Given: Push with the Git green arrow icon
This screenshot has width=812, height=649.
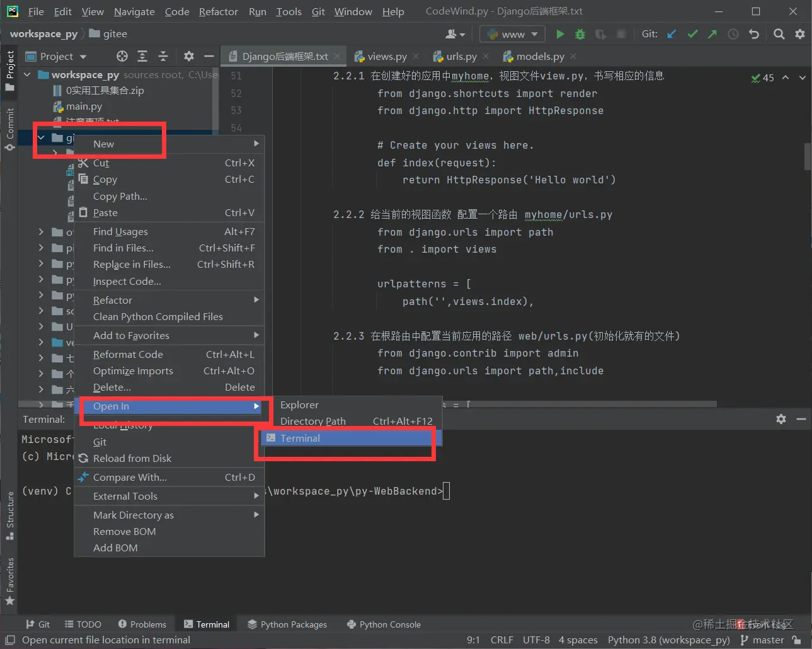Looking at the screenshot, I should (712, 34).
